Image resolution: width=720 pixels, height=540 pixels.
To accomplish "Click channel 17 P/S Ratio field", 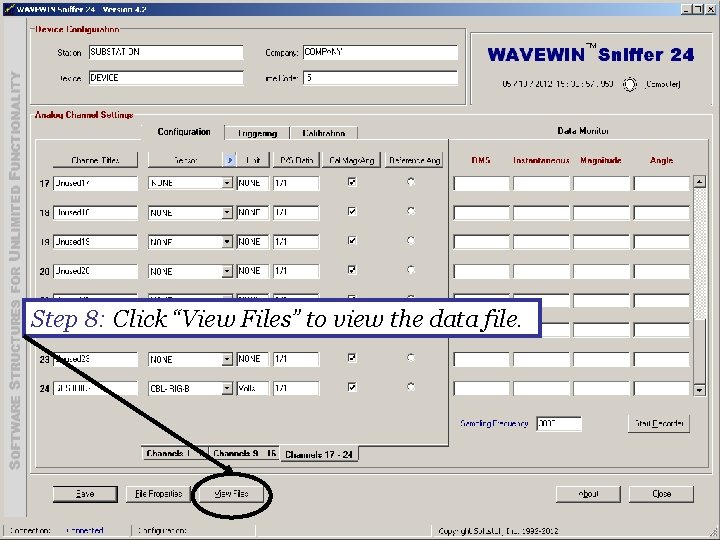I will pyautogui.click(x=296, y=183).
